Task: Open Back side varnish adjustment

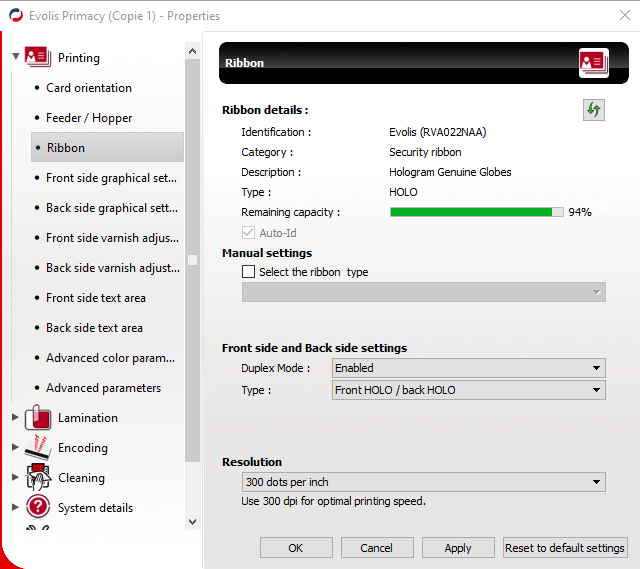Action: (113, 268)
